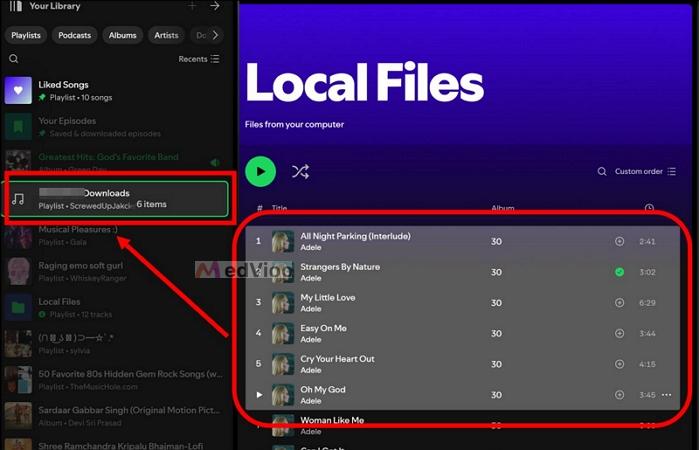Open the Playlists filter tab

click(x=26, y=35)
